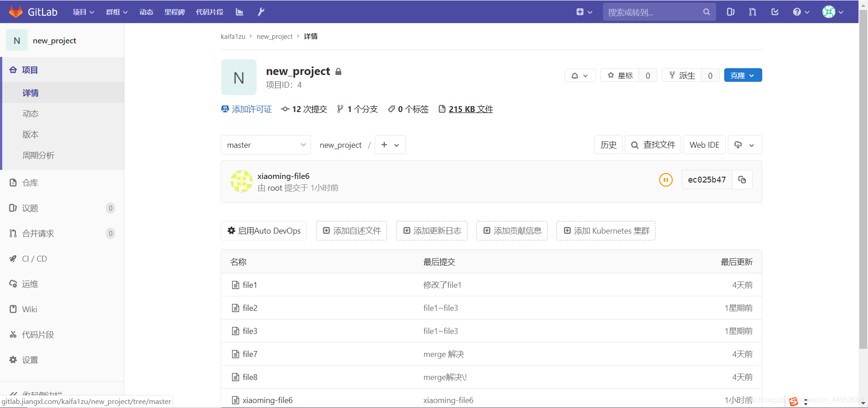This screenshot has height=408, width=868.
Task: Click the 查找文件 find file button
Action: tap(653, 145)
